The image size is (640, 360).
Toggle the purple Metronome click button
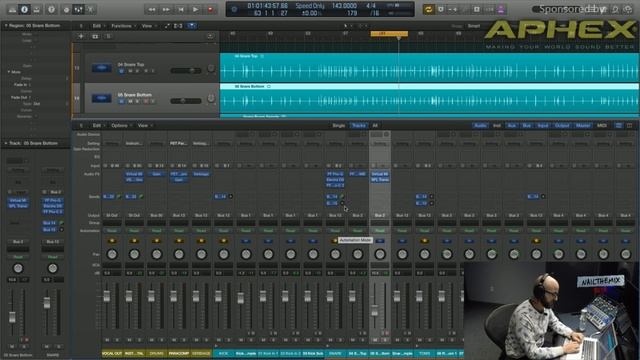[x=501, y=9]
